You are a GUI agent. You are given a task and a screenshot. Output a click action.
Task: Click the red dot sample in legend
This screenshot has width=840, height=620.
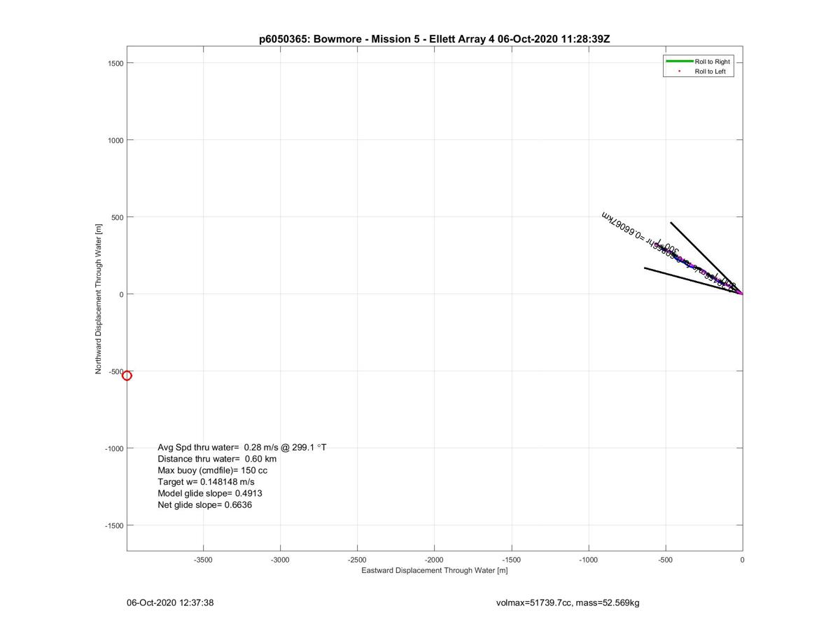pos(679,71)
